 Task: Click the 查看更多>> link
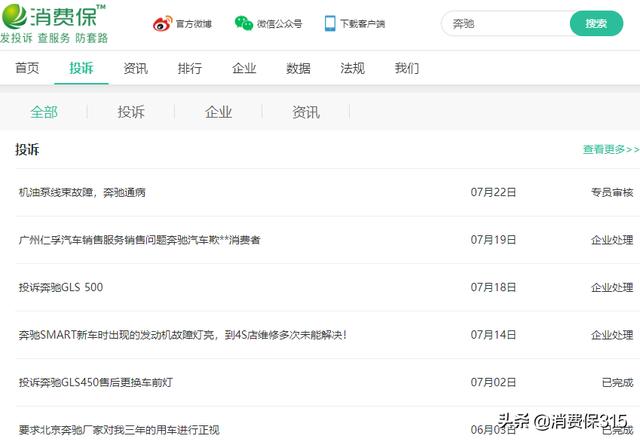(611, 149)
